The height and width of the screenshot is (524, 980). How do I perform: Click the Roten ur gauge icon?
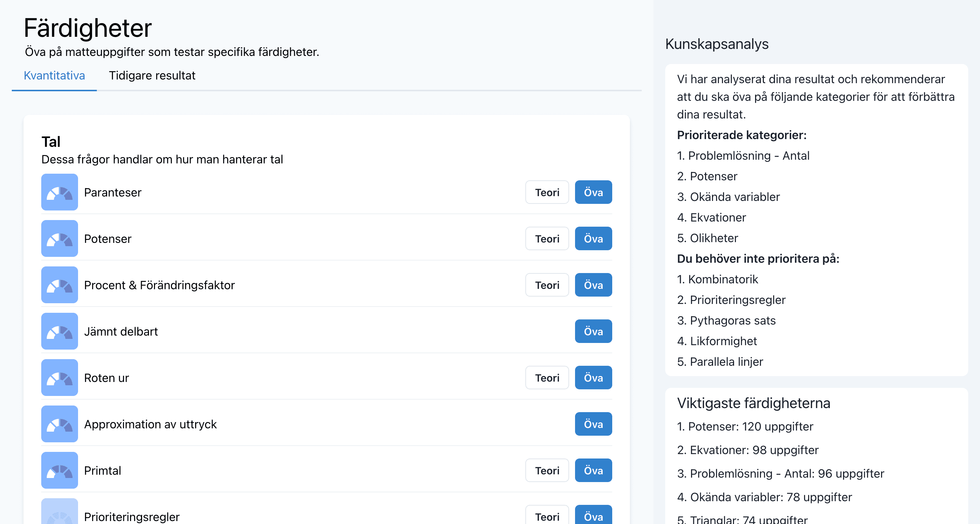pos(59,378)
